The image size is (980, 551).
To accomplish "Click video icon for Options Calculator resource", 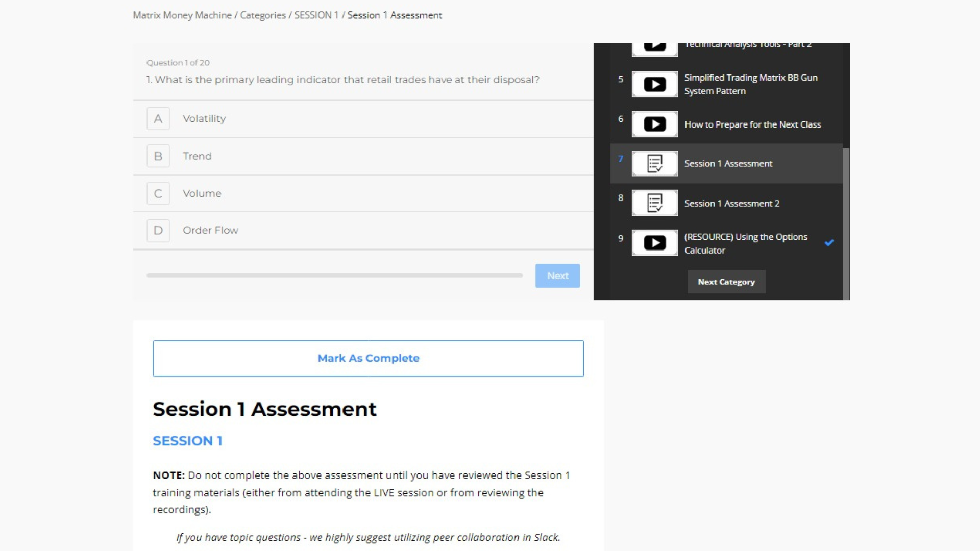I will (x=654, y=243).
